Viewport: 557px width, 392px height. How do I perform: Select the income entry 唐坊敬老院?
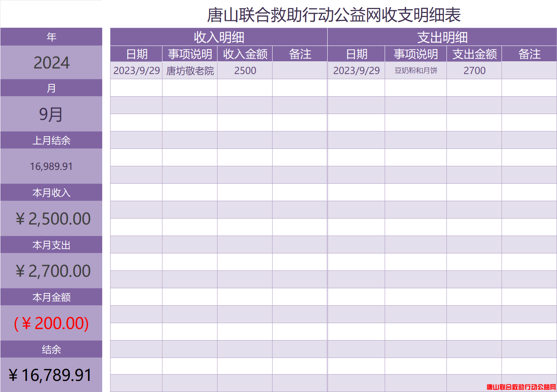190,71
